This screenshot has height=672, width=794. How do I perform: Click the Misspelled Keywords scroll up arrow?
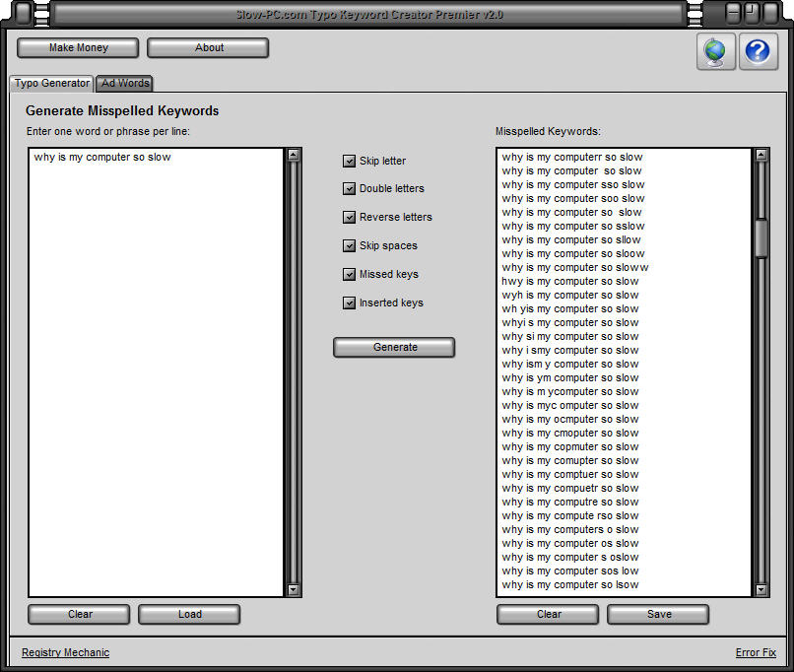[761, 155]
